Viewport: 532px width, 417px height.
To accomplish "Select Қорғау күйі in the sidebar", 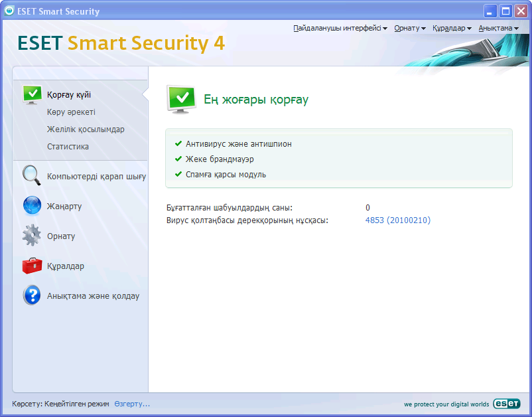I will click(69, 95).
